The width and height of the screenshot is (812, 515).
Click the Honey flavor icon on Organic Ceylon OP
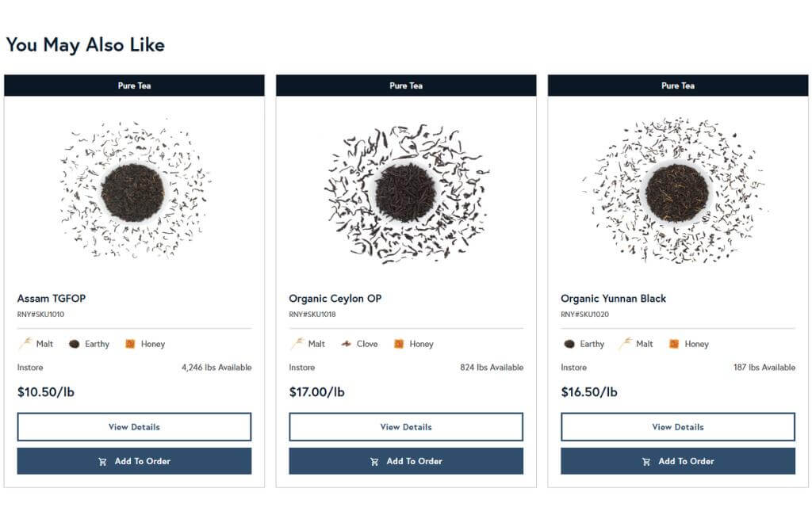coord(399,344)
